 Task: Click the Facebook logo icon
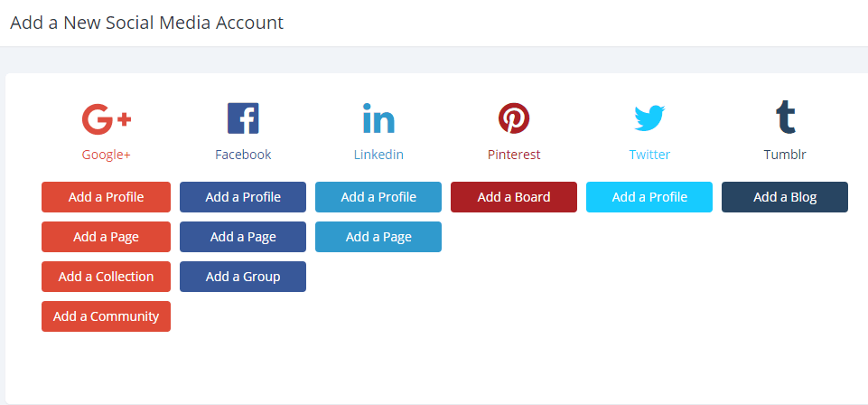[x=243, y=118]
